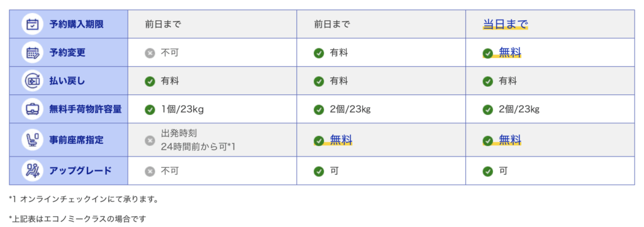Click 無料 in middle column of 事前座席指定
644x227 pixels.
341,140
